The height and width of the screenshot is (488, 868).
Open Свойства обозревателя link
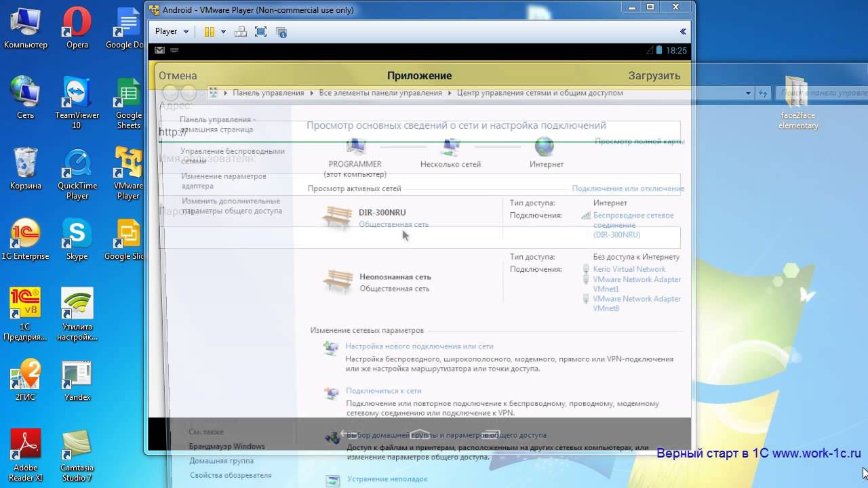[230, 475]
